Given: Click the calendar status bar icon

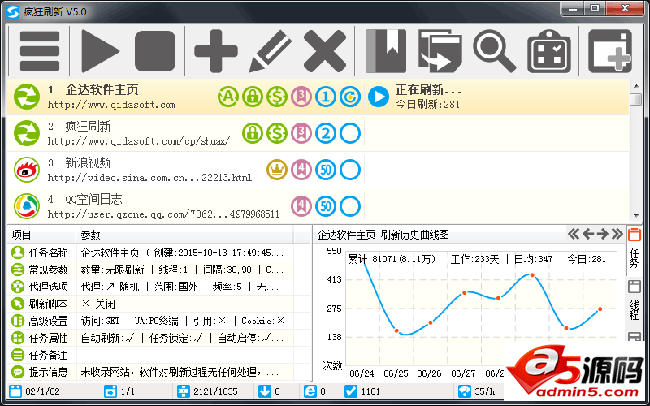Looking at the screenshot, I should click(x=15, y=391).
